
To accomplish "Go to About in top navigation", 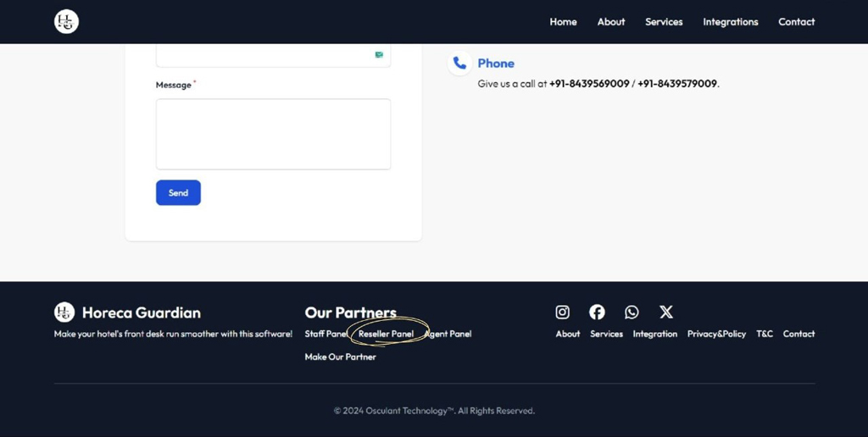I will [610, 22].
